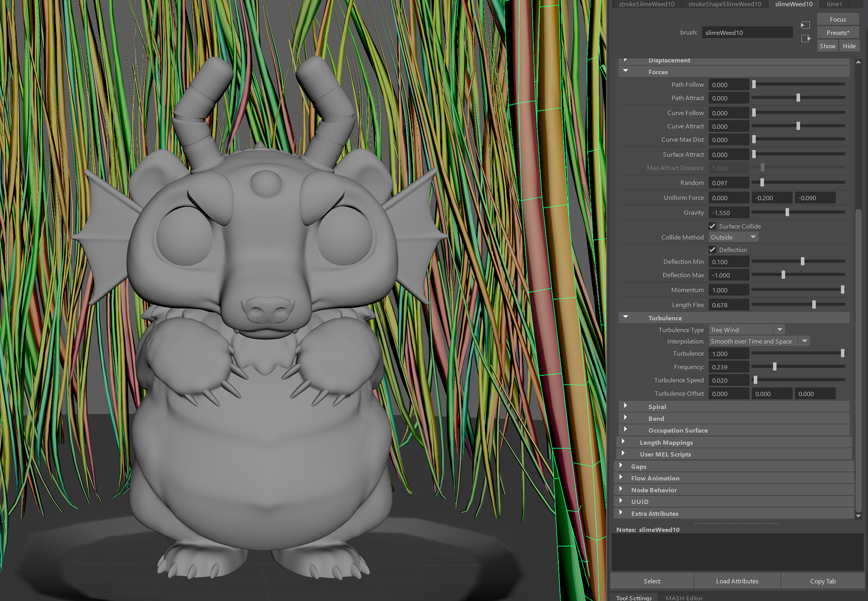868x601 pixels.
Task: Switch to the Tool Settings tab
Action: tap(634, 598)
